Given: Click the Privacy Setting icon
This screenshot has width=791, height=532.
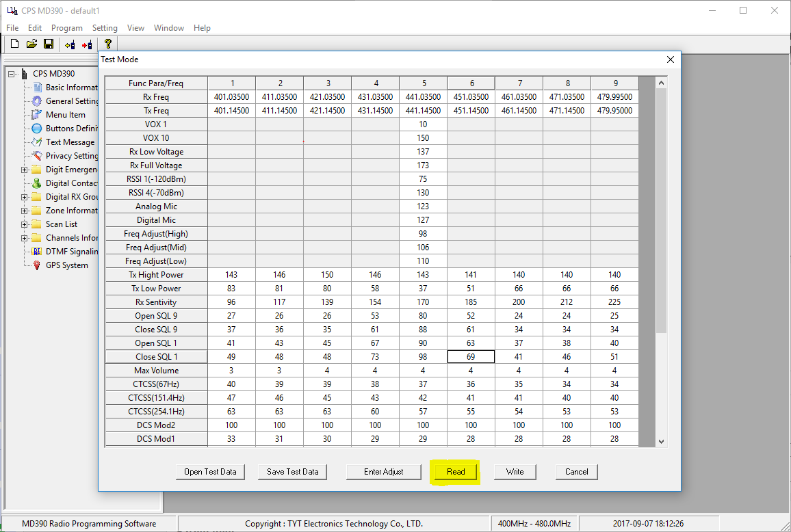Looking at the screenshot, I should click(x=37, y=155).
